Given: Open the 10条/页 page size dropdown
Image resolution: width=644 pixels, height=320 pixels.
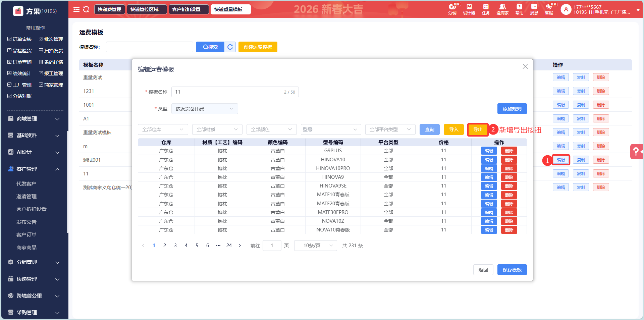Looking at the screenshot, I should [x=315, y=246].
